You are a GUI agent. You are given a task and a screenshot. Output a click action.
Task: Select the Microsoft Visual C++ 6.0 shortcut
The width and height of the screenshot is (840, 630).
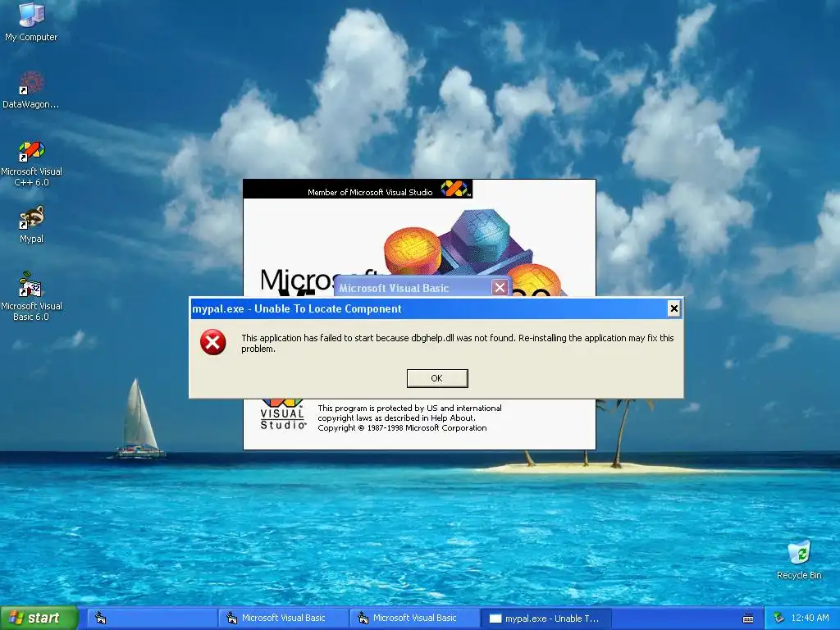tap(31, 163)
